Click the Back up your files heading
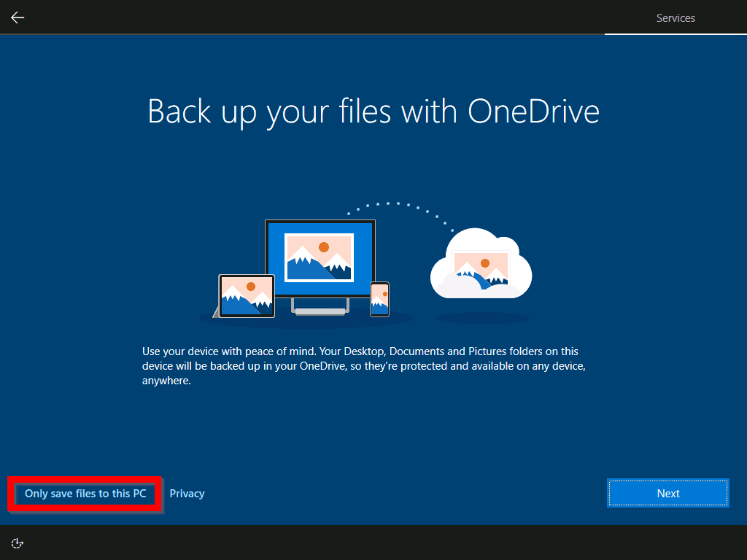The image size is (747, 560). 373,111
